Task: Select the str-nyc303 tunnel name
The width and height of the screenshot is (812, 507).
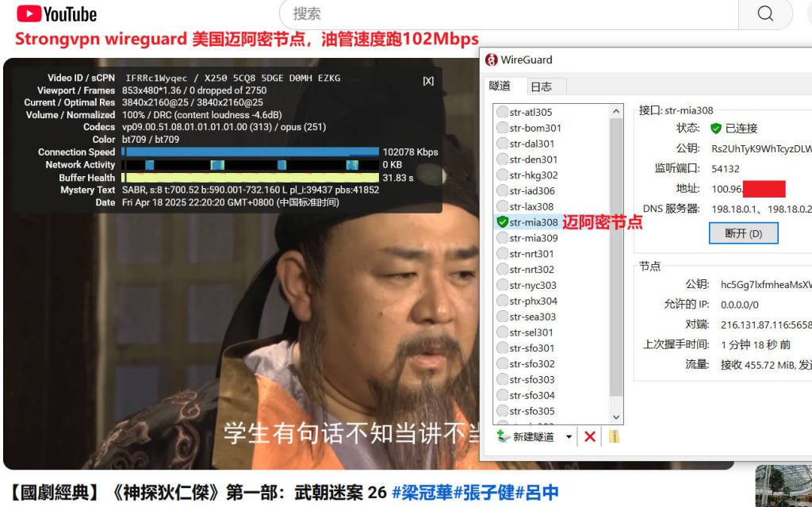Action: pos(533,285)
